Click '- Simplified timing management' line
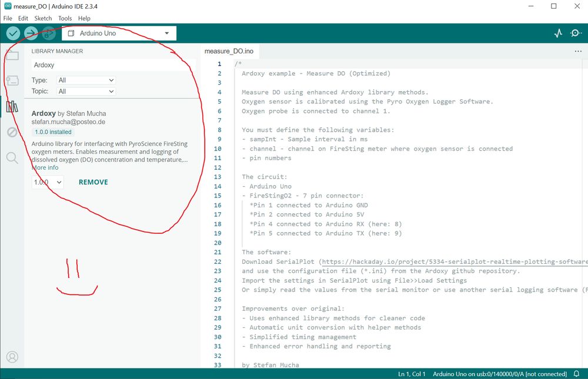 click(299, 337)
